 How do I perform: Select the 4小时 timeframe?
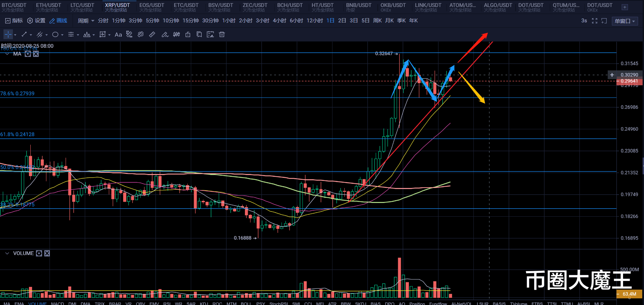(279, 21)
